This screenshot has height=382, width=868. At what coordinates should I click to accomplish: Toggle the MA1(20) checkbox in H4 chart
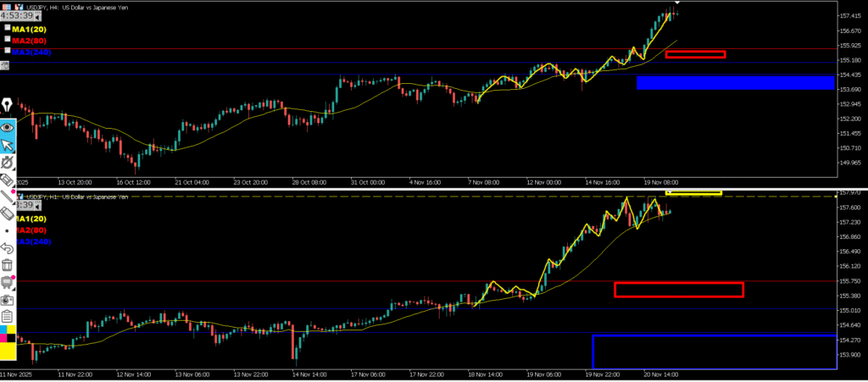coord(7,27)
